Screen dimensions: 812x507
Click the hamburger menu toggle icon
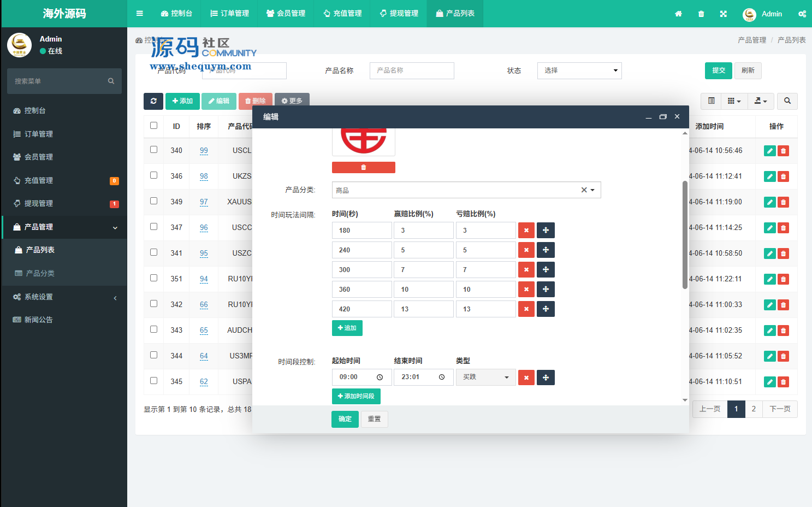(140, 14)
